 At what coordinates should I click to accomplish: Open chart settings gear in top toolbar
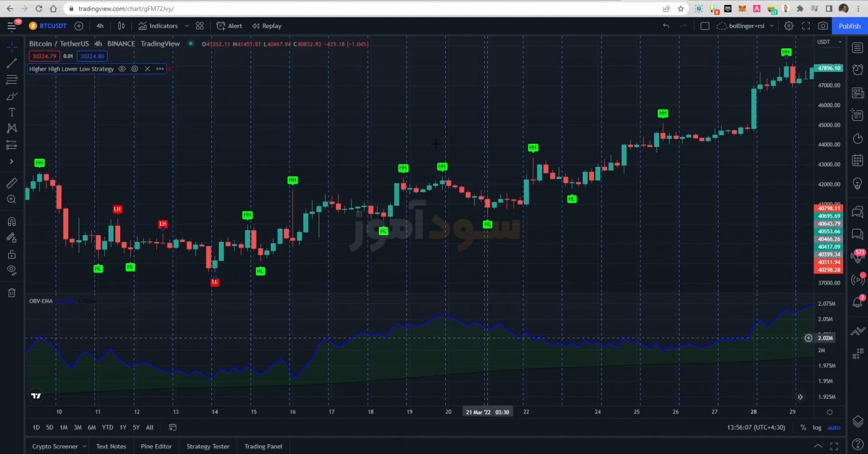(x=789, y=26)
